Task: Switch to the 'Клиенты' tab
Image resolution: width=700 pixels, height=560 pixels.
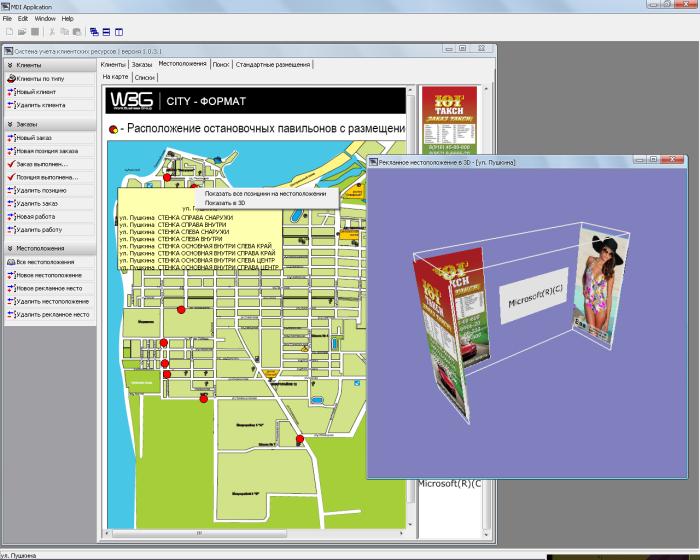Action: (113, 65)
